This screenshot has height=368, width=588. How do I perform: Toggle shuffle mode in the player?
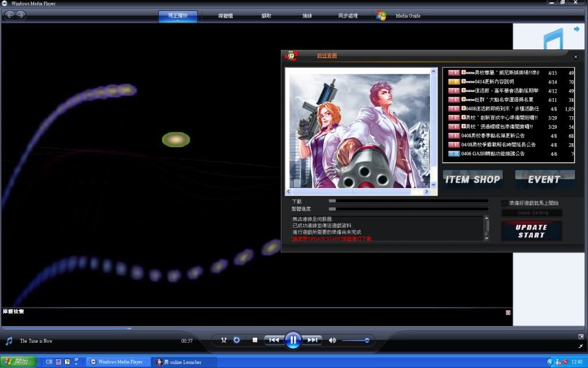click(x=224, y=340)
